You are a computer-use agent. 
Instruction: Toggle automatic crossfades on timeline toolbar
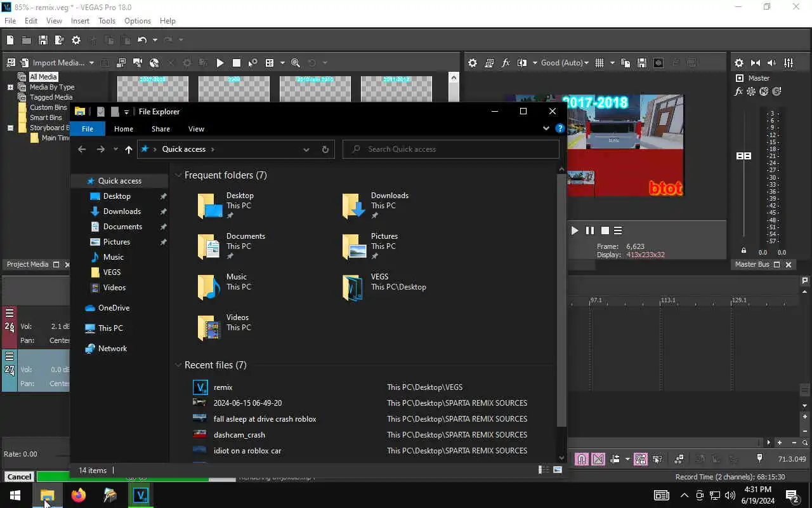pyautogui.click(x=598, y=459)
